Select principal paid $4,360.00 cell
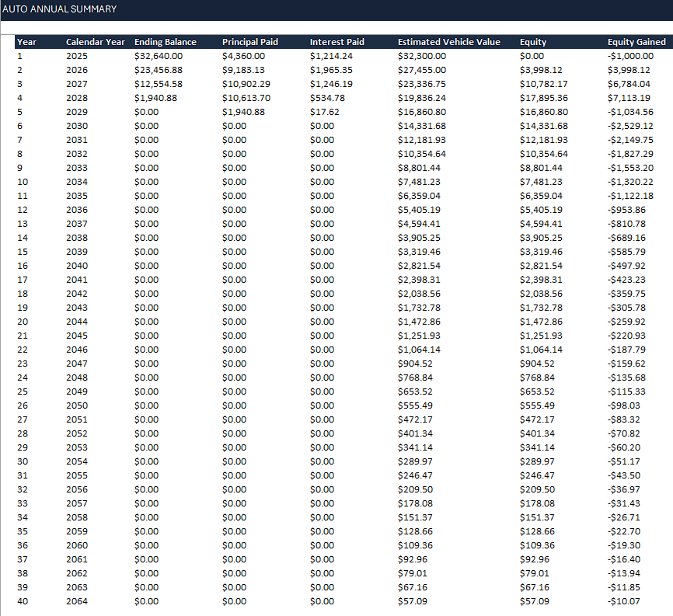Screen dimensions: 673x616 coord(243,56)
